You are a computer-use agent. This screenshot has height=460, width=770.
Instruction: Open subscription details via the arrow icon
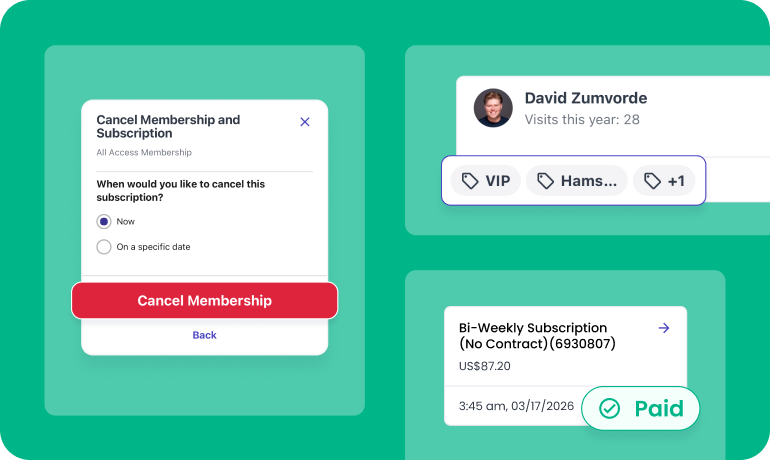point(664,328)
